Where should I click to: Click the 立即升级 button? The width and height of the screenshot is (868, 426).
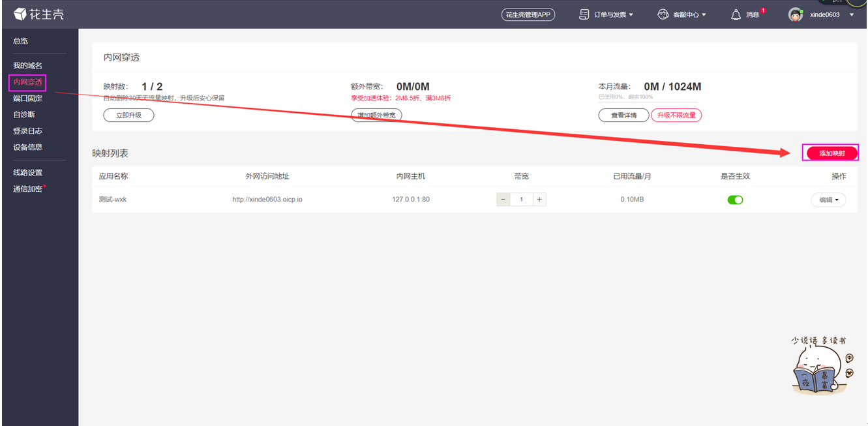[128, 115]
